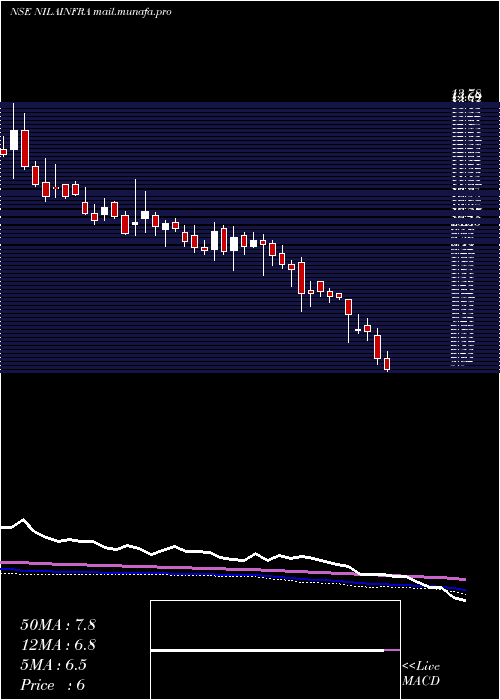Click the NSE NILAINFRA mail.munafa.pro title text
This screenshot has width=500, height=700.
click(x=91, y=12)
